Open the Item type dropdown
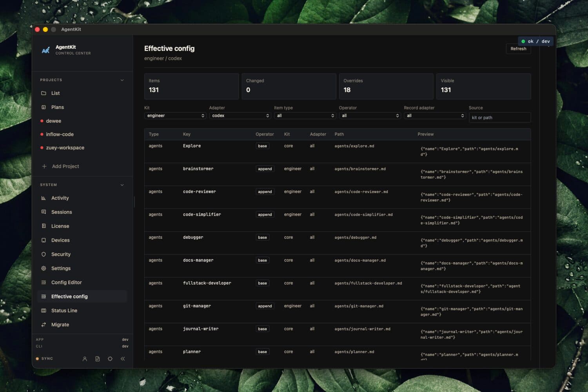 [x=305, y=116]
